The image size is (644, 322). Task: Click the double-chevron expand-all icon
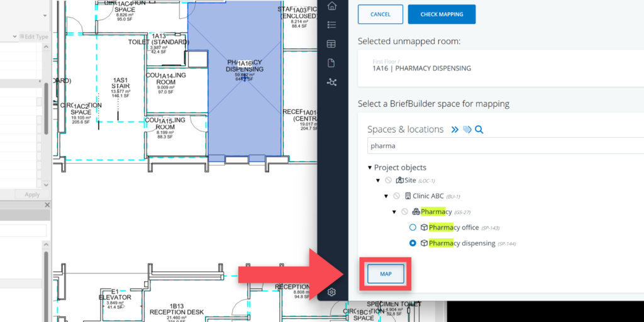coord(455,130)
